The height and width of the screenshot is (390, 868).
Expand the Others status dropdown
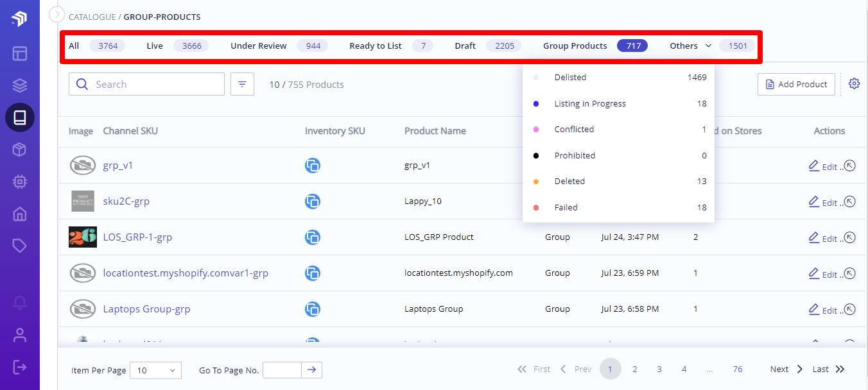(691, 46)
